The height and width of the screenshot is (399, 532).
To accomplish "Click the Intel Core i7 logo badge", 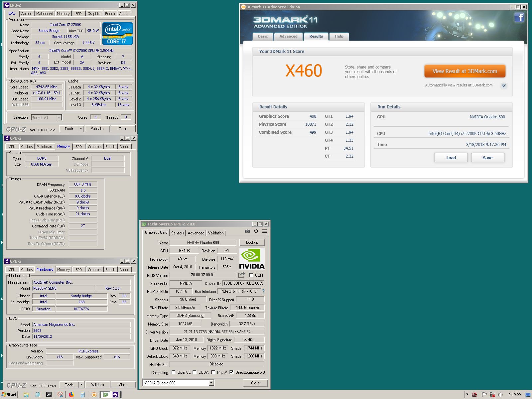I will [x=118, y=34].
